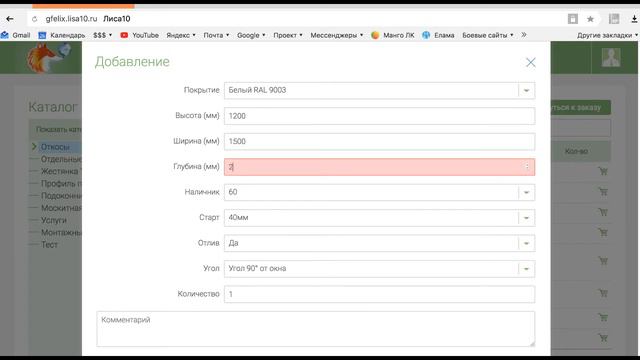Click the address bar gfelix.lisa10.ru
Image resolution: width=640 pixels, height=360 pixels.
71,19
